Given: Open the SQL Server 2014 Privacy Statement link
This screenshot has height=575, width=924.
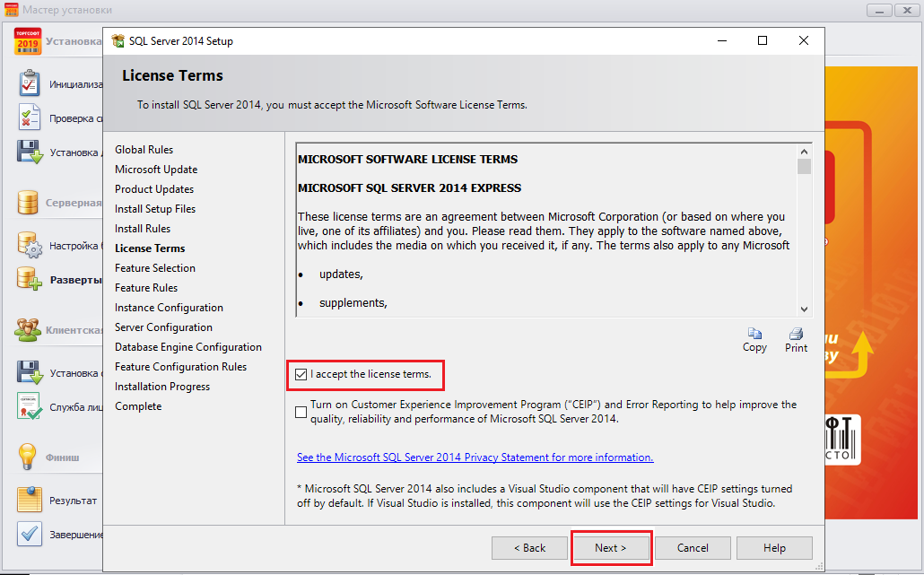Looking at the screenshot, I should [x=475, y=457].
